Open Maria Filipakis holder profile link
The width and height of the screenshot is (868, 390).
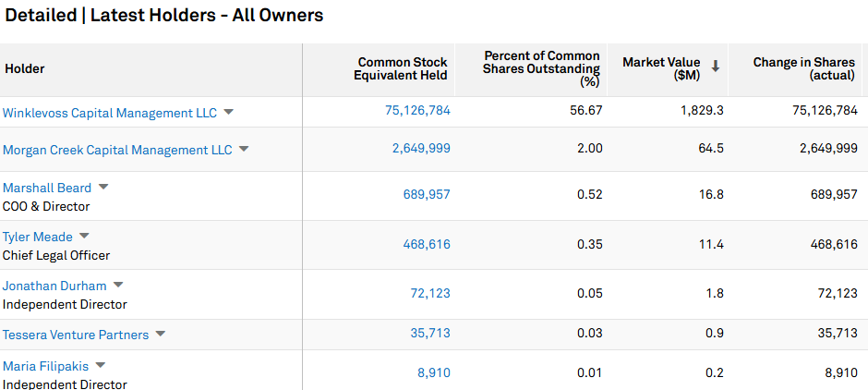point(45,367)
